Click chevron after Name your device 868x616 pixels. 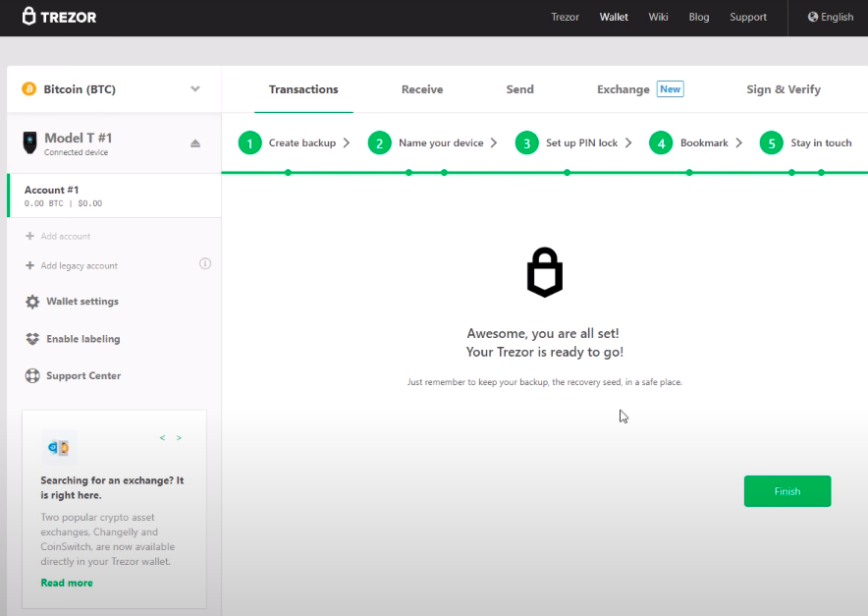(494, 142)
